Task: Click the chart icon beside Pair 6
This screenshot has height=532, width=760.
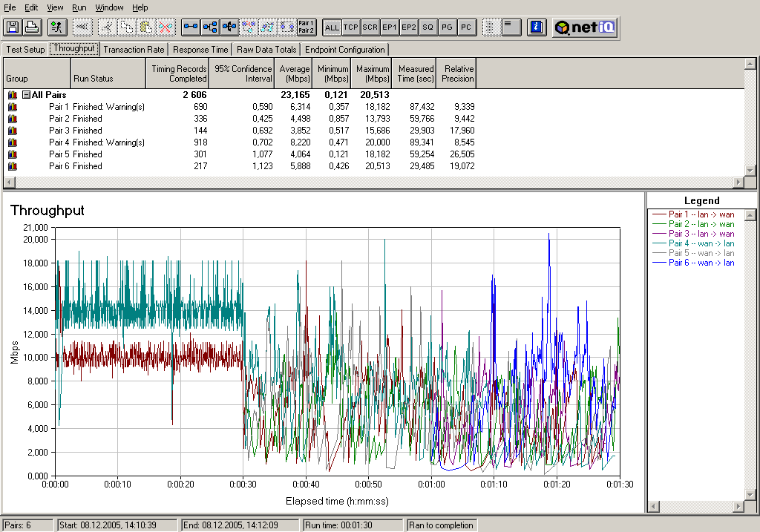Action: click(12, 166)
